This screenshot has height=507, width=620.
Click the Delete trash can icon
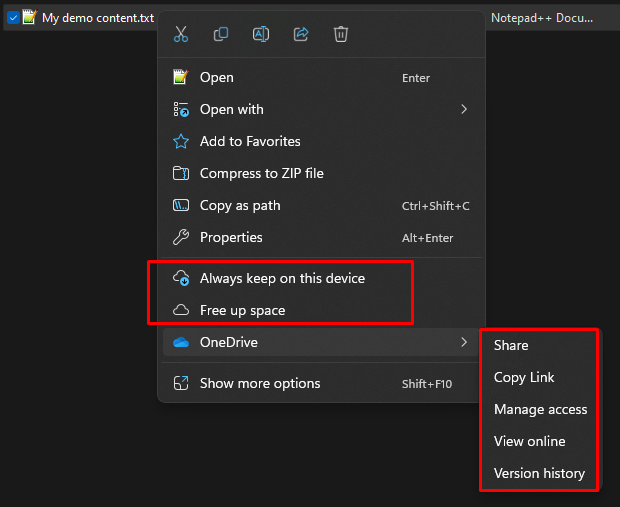(341, 34)
